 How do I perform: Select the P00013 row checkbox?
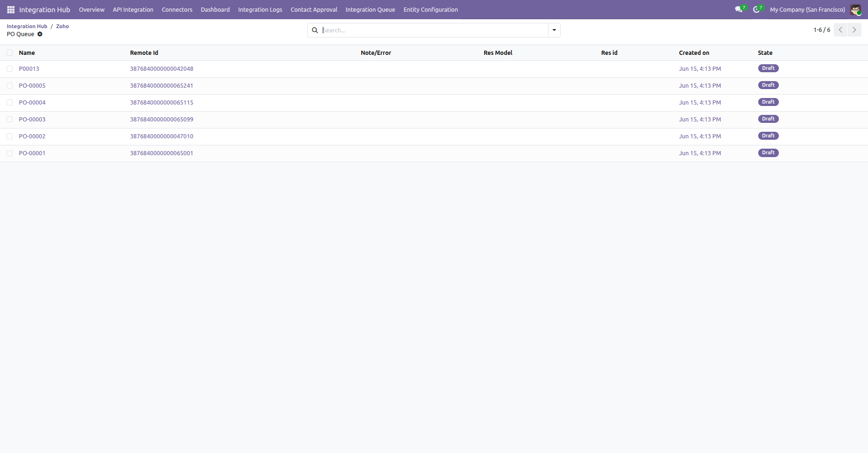point(9,69)
